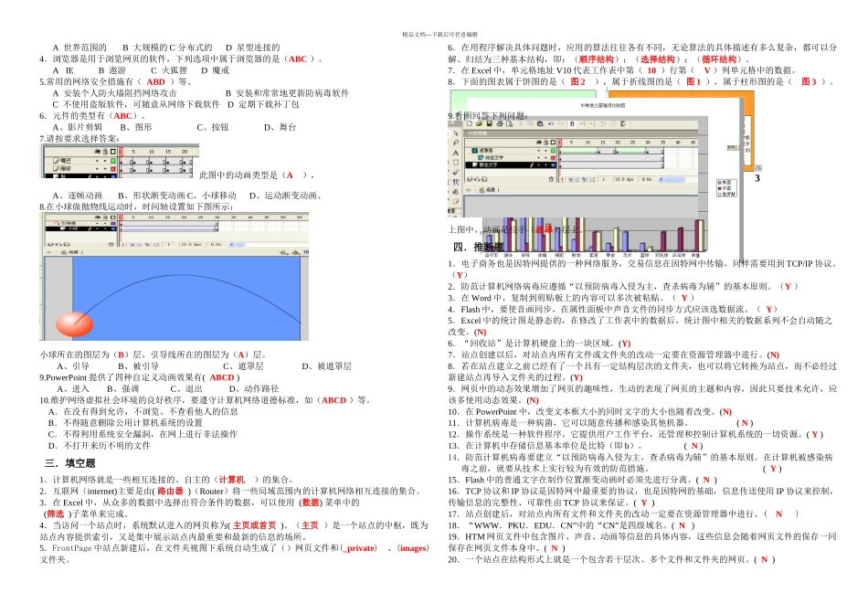The height and width of the screenshot is (614, 868).
Task: Select Text tool A in question 9 tool panel
Action: coord(456,153)
